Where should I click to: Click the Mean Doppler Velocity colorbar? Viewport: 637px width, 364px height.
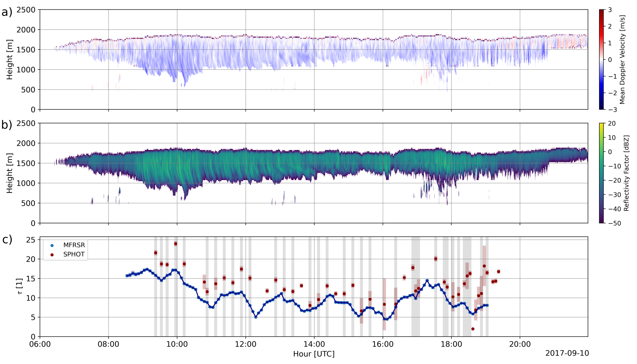(x=601, y=59)
